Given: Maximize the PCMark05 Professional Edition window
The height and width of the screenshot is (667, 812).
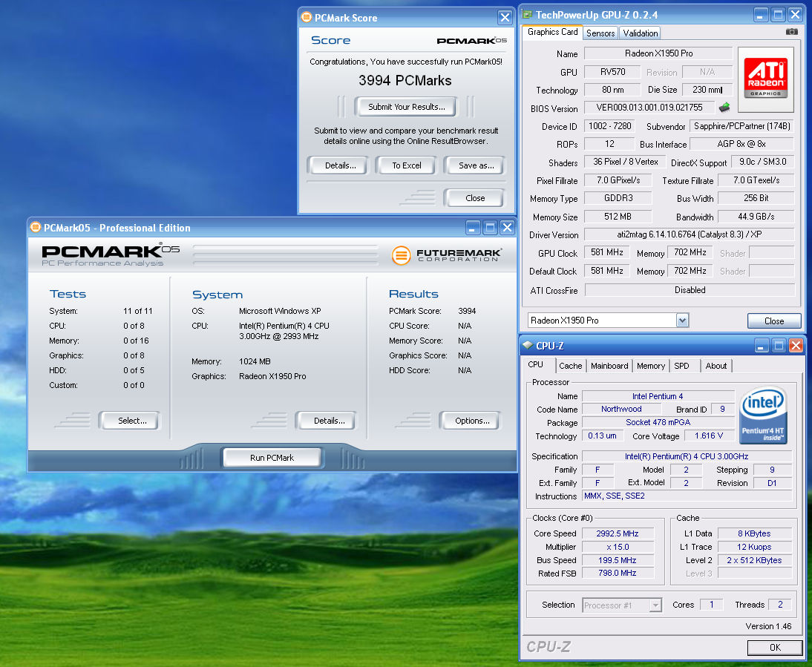Looking at the screenshot, I should [x=490, y=228].
